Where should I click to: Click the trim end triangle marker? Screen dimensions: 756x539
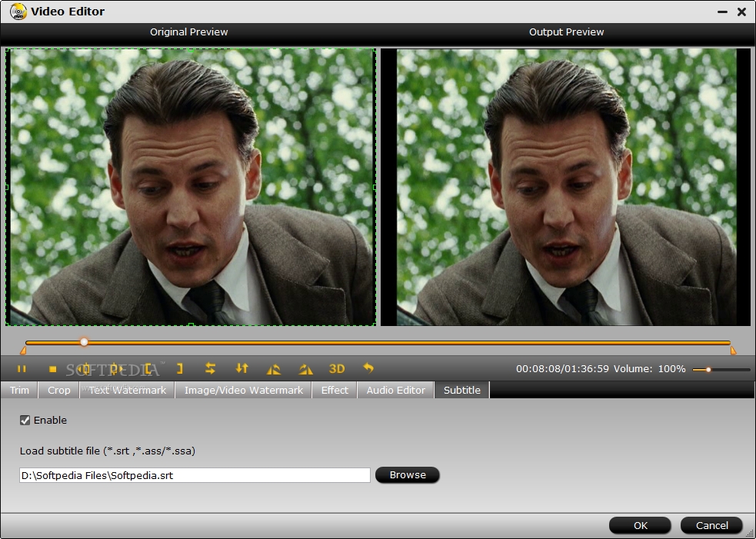734,350
